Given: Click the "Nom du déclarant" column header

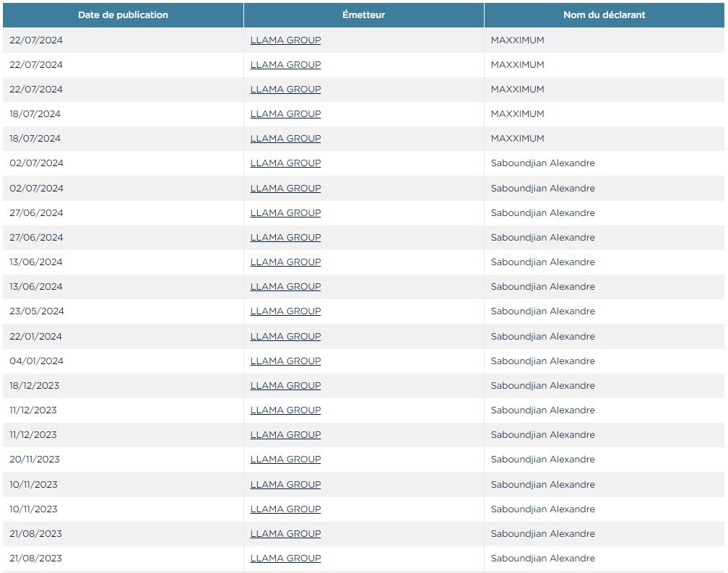Looking at the screenshot, I should [x=604, y=15].
